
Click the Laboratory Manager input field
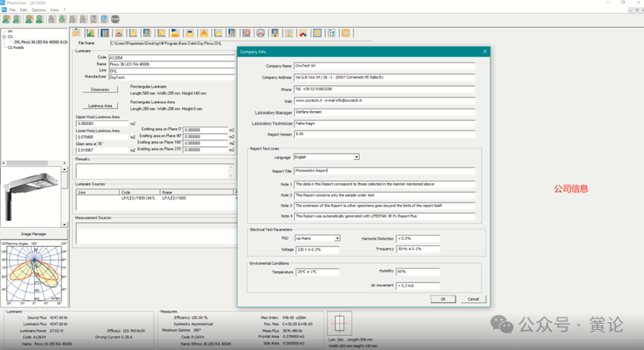click(384, 112)
